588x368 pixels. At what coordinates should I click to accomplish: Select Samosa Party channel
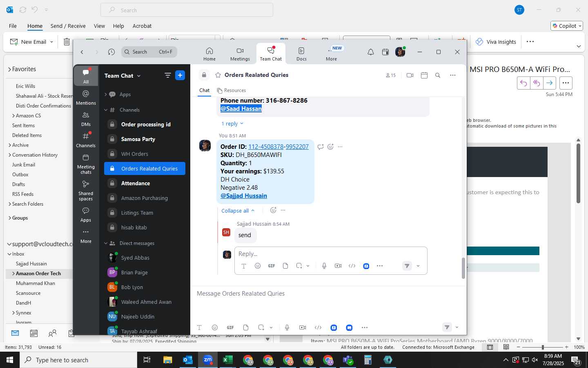pos(145,139)
